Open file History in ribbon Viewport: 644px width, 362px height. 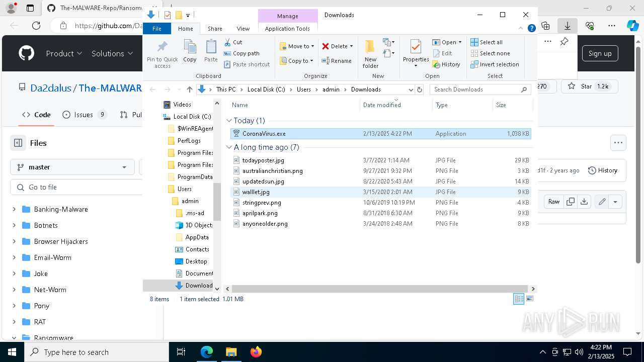(x=446, y=64)
